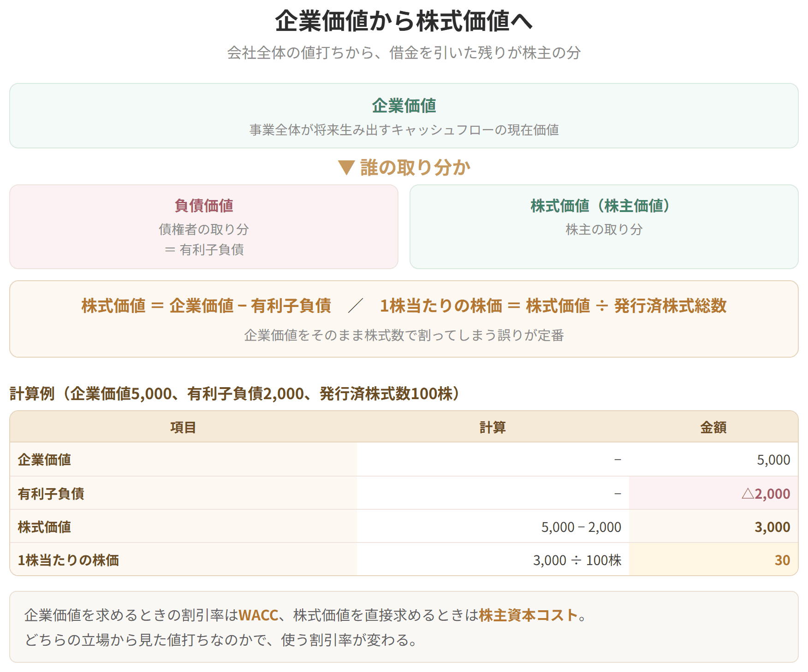This screenshot has height=672, width=808.
Task: Click the 誰の取り分か label
Action: coord(415,167)
